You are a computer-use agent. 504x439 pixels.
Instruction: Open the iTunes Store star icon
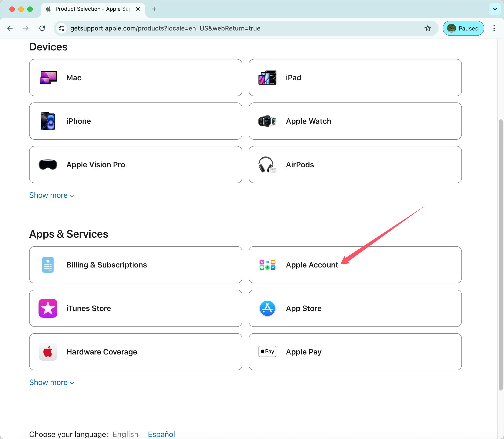(x=48, y=308)
